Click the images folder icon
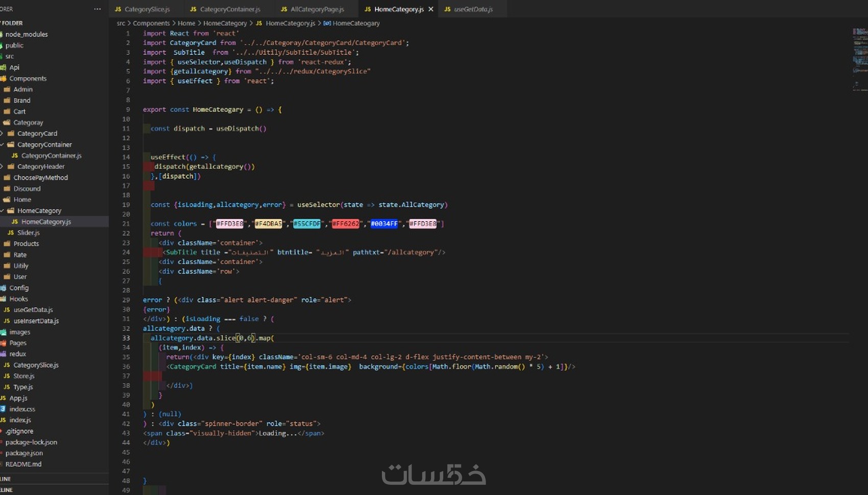Screen dimensions: 868x495 click(x=3, y=332)
